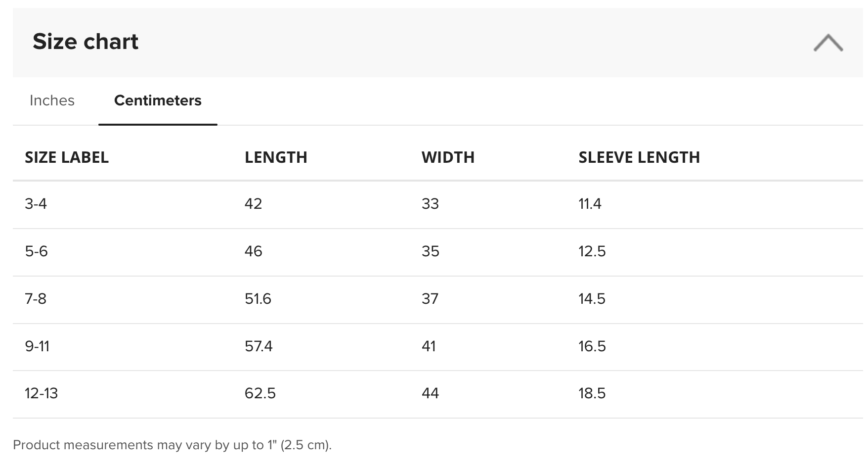Screen dimensions: 868x472
Task: Collapse the Size chart section chevron
Action: point(828,43)
